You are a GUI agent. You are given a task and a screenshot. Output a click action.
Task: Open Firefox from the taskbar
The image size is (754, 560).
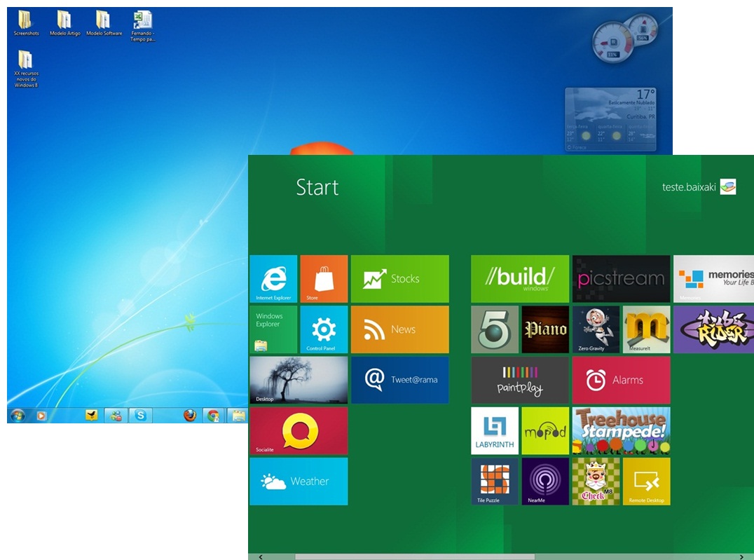[x=190, y=415]
